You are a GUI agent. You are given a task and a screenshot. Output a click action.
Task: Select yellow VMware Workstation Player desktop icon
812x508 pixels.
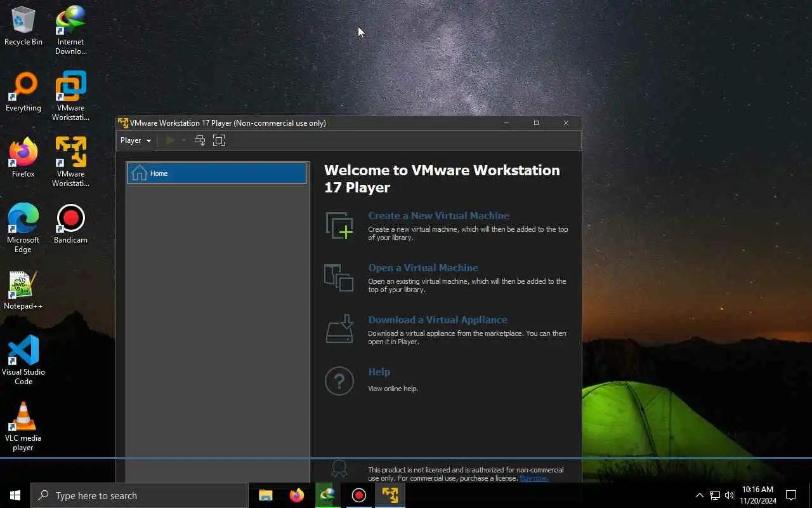(x=70, y=163)
